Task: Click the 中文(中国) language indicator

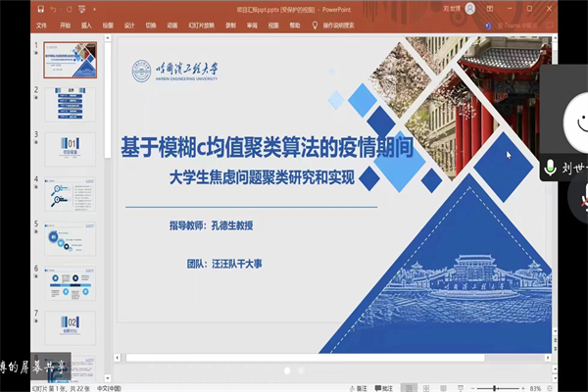Action: click(x=112, y=387)
